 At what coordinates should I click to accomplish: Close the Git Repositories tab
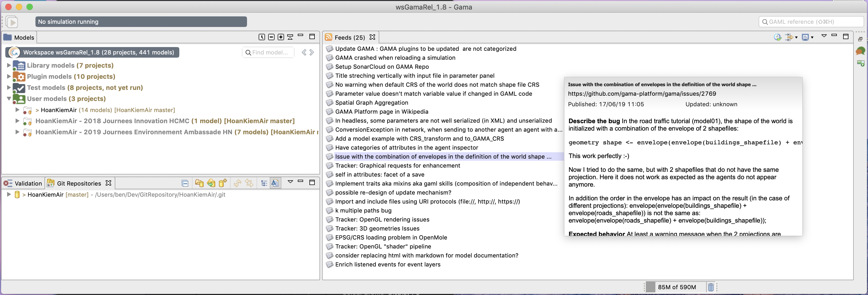(x=108, y=183)
